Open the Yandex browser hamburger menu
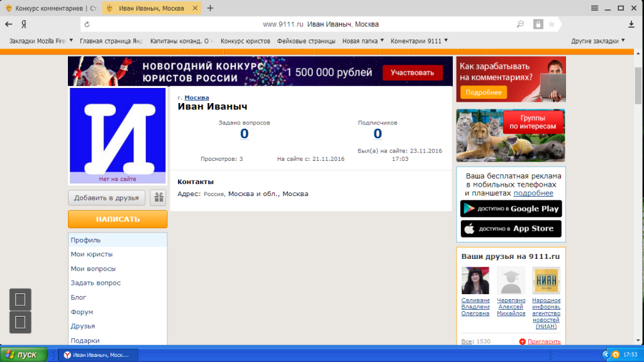Screen dimensions: 644x362 coord(594,8)
